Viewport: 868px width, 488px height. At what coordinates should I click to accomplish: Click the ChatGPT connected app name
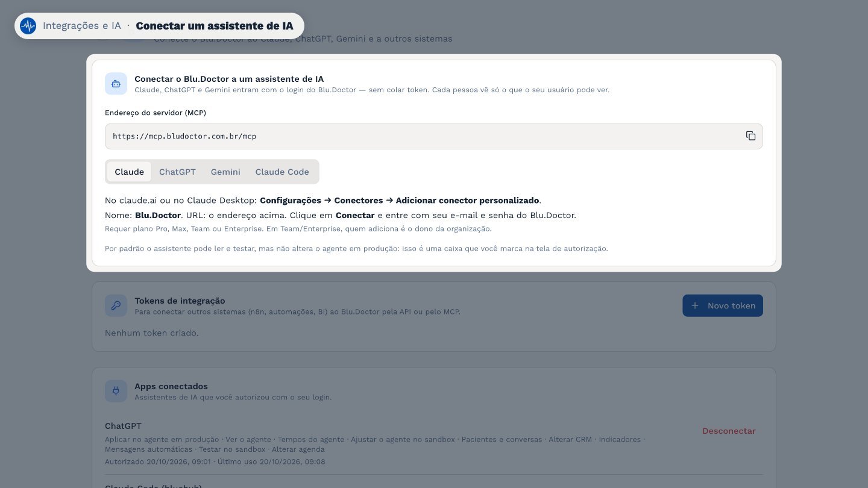[123, 426]
